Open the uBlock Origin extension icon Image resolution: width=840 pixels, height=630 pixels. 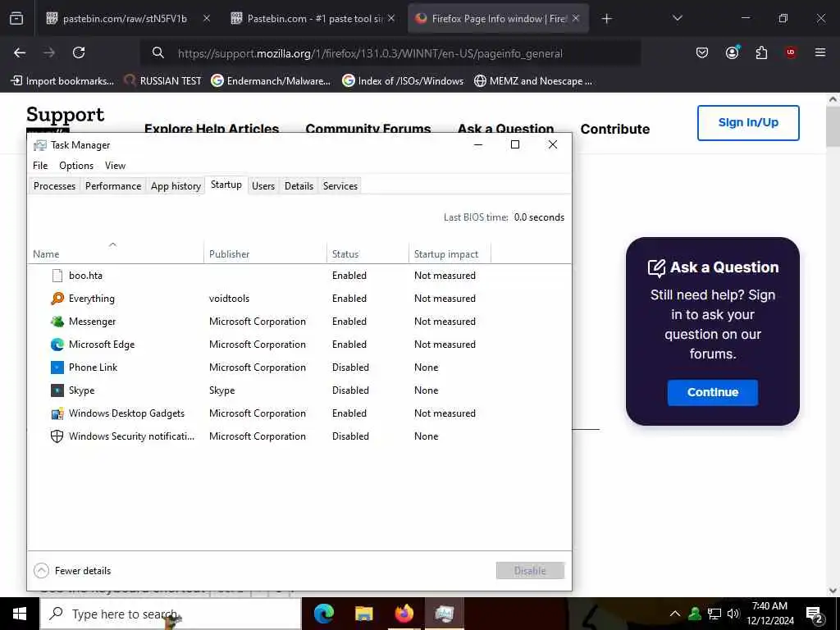pos(791,52)
